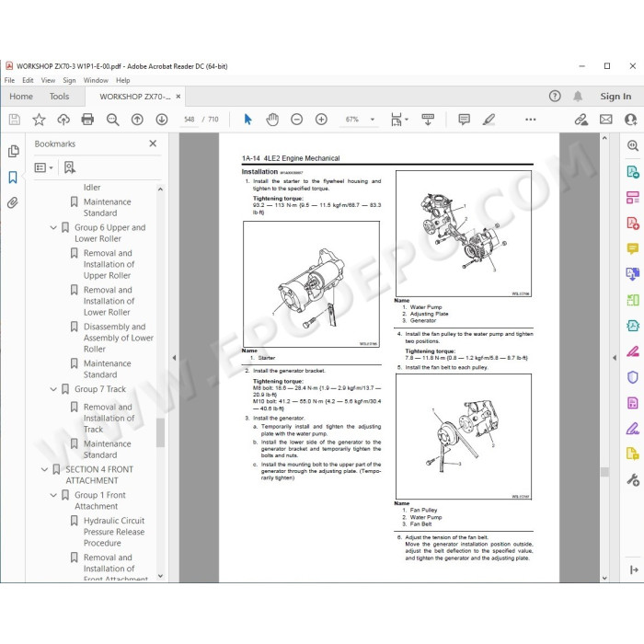Open share with others person icon
644x644 pixels.
click(630, 120)
